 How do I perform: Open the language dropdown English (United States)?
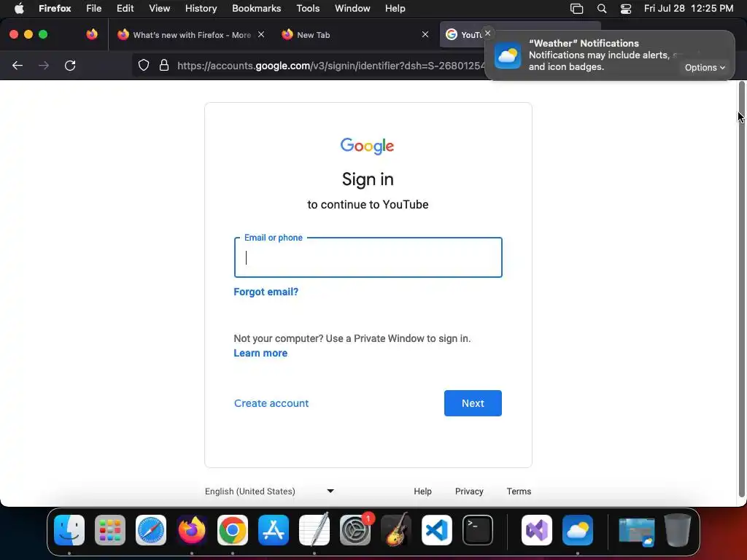pyautogui.click(x=269, y=491)
